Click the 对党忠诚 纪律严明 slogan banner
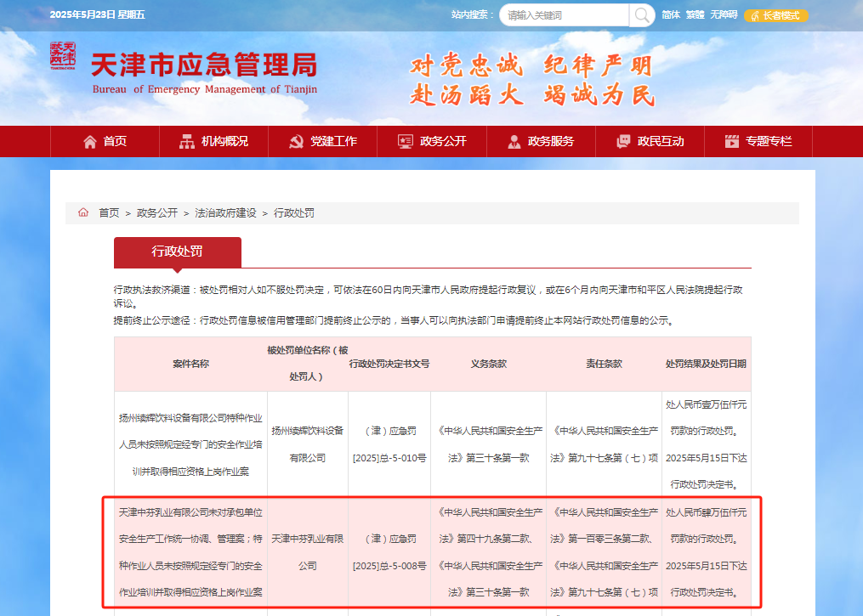The image size is (863, 616). (x=532, y=80)
